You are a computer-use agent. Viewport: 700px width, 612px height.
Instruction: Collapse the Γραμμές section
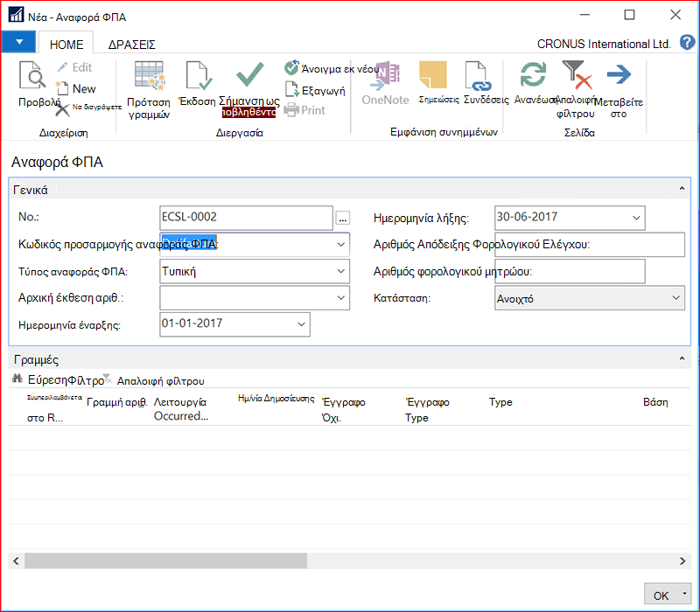click(x=682, y=358)
